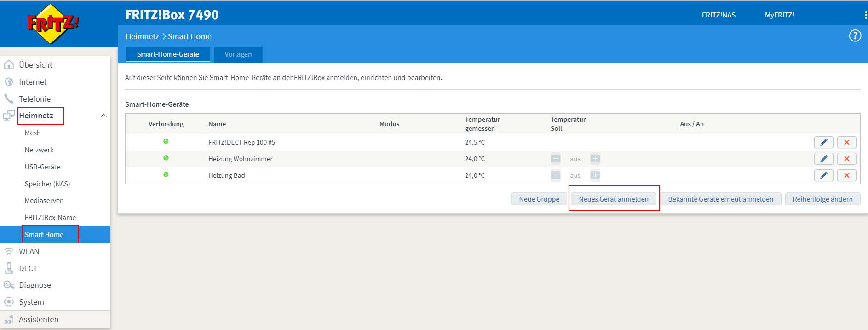Open WLAN in the sidebar
Viewport: 868px width, 330px height.
pyautogui.click(x=29, y=251)
